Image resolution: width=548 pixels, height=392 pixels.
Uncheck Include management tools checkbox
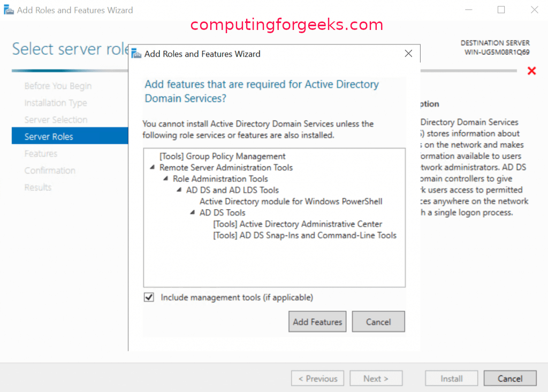(149, 297)
